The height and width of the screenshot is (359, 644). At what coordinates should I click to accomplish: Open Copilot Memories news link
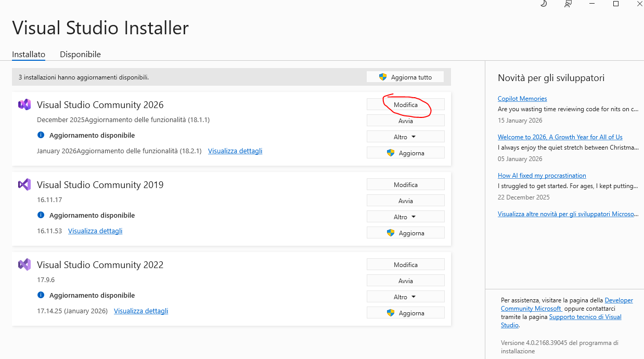point(522,99)
